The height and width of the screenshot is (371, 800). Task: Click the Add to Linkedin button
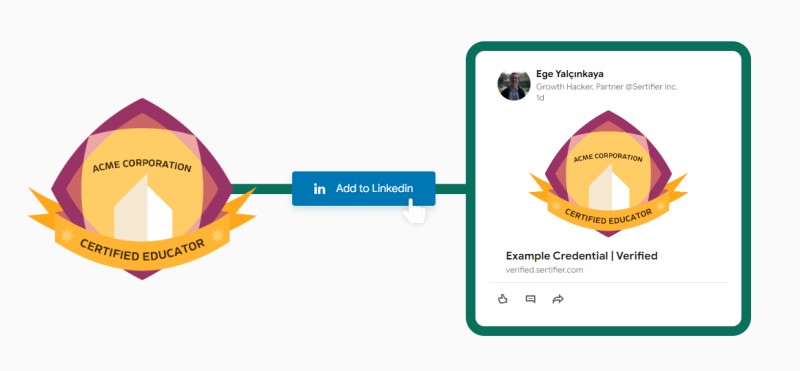[363, 188]
